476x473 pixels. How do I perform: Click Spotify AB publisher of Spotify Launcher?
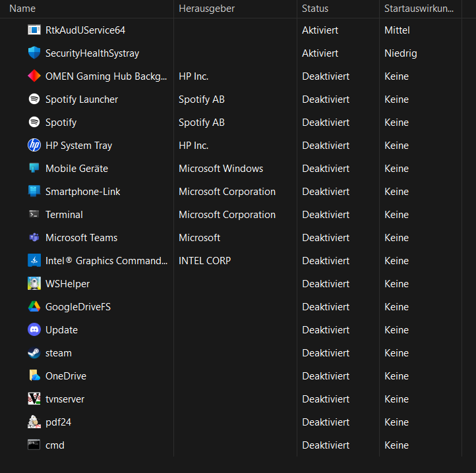tap(202, 99)
